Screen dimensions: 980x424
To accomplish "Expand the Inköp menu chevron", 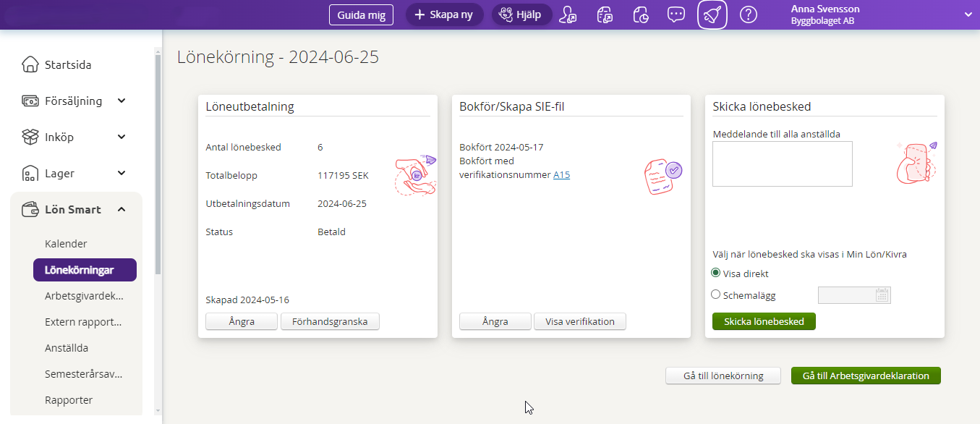I will [x=122, y=137].
